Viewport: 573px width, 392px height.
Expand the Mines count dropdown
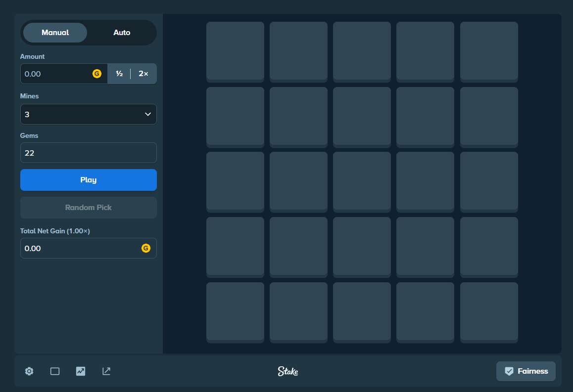89,114
